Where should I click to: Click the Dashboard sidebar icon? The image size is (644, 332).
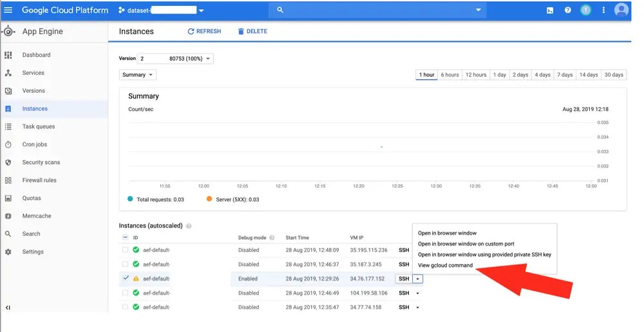pos(8,55)
